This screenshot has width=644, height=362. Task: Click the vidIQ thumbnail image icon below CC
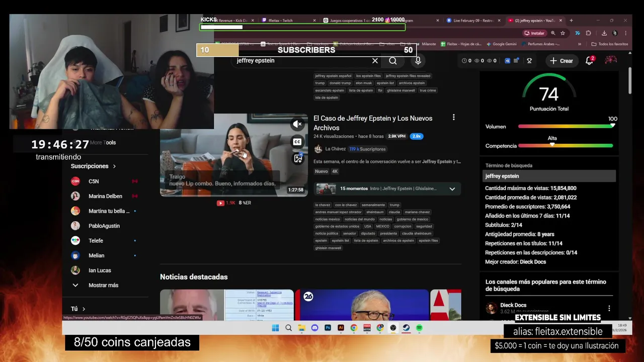[x=298, y=159]
